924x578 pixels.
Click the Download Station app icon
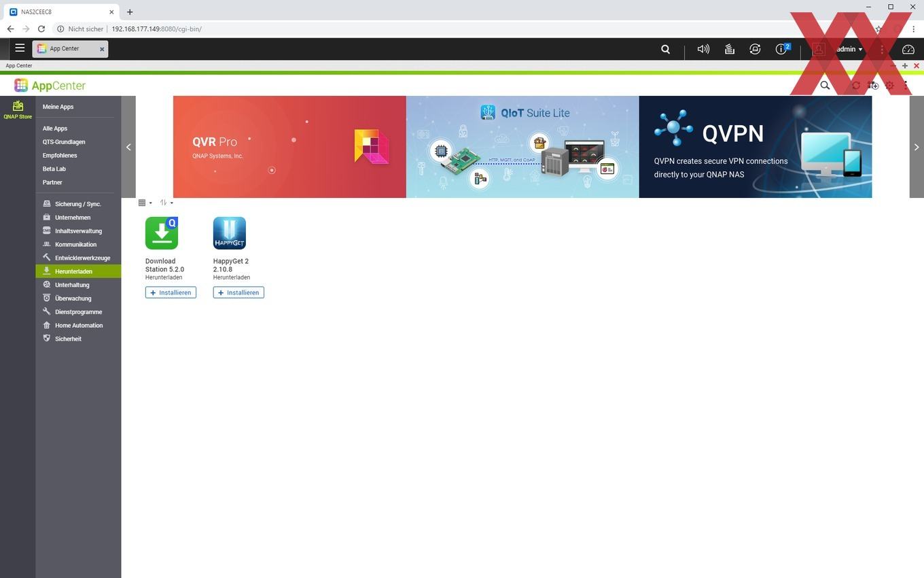click(x=162, y=233)
